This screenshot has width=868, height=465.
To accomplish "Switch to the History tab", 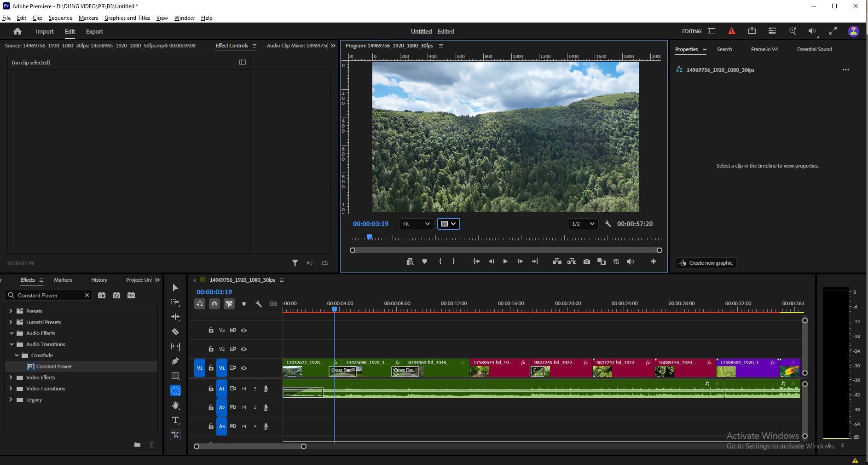I will coord(99,280).
